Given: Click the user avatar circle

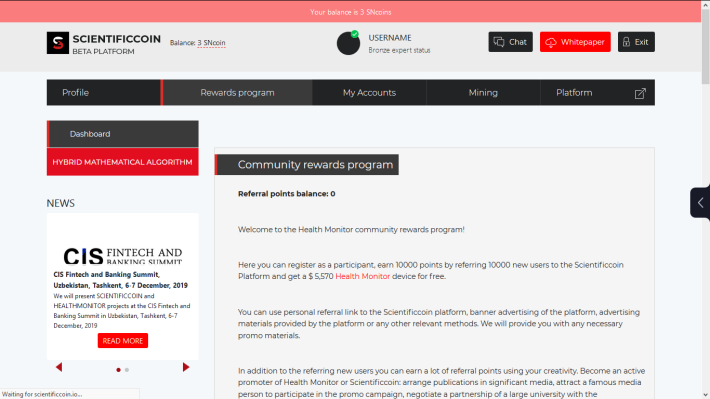Looking at the screenshot, I should [348, 43].
